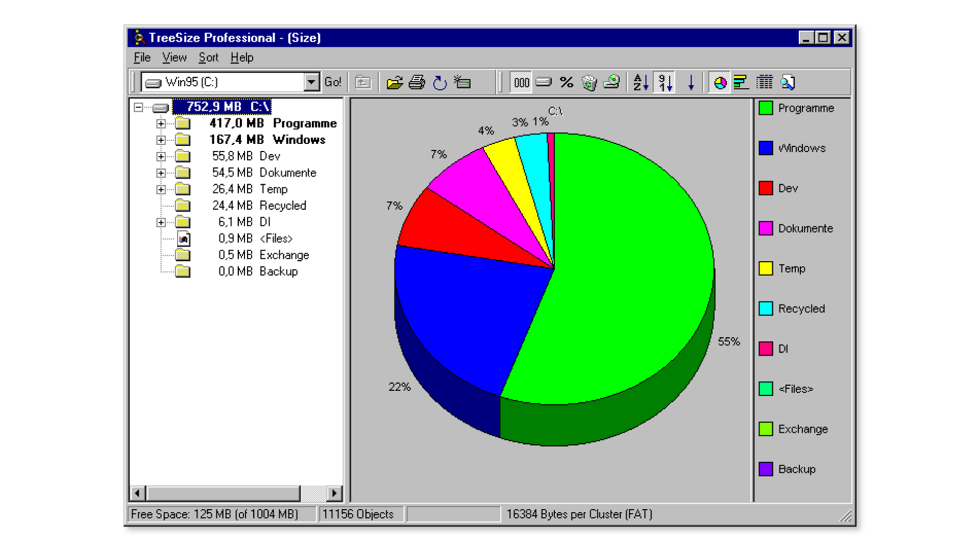Image resolution: width=980 pixels, height=551 pixels.
Task: Click the Dokumente legend color swatch
Action: tap(765, 229)
